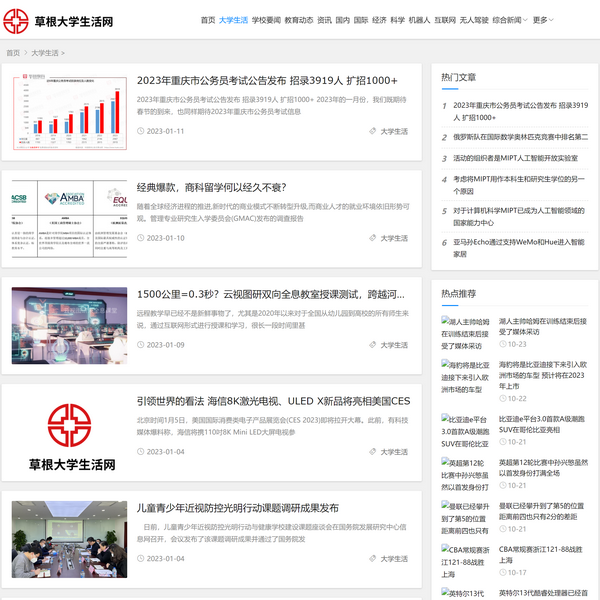Open article 经典爆款,商科留学何以经久不衰
The height and width of the screenshot is (600, 600).
[211, 187]
